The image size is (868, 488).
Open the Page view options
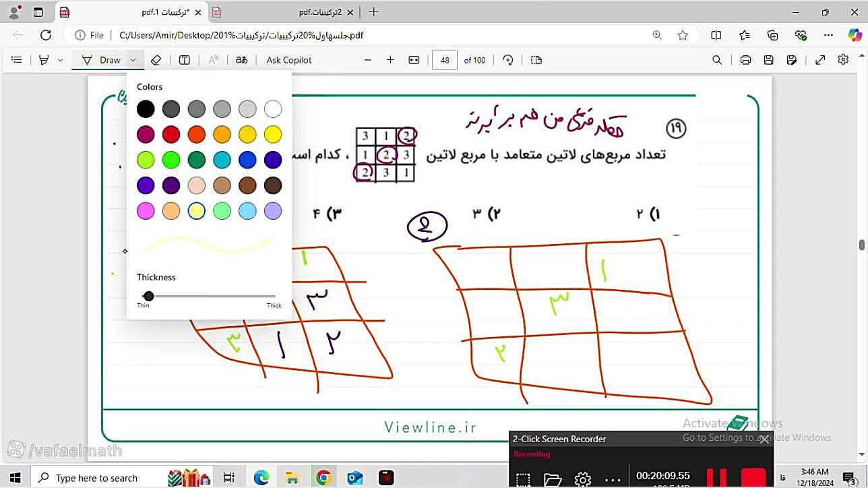pyautogui.click(x=536, y=60)
